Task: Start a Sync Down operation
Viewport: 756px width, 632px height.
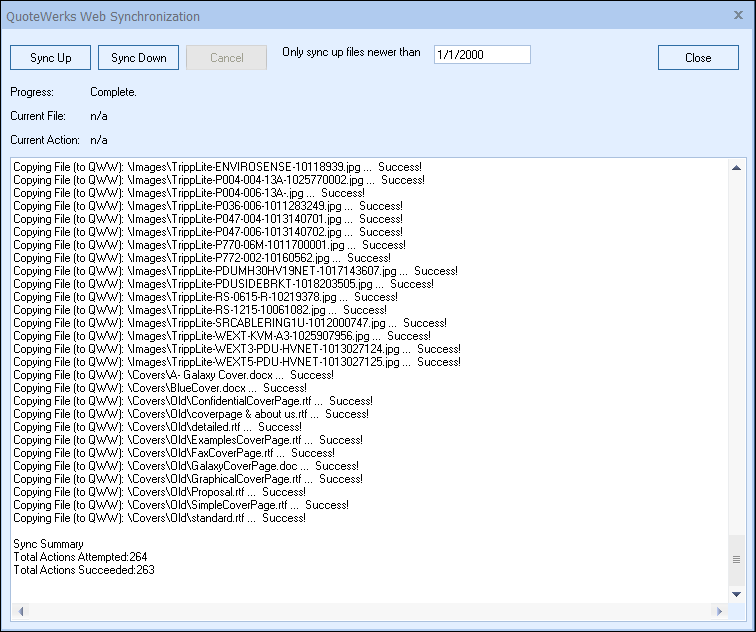Action: 139,58
